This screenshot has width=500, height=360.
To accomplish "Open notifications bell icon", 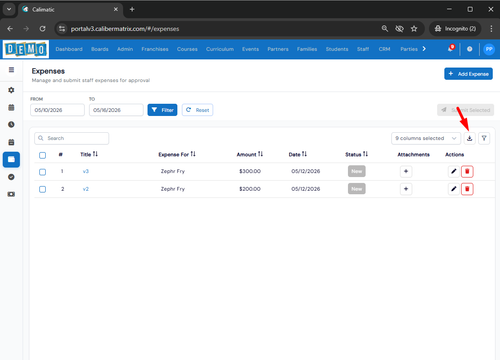I will [451, 49].
